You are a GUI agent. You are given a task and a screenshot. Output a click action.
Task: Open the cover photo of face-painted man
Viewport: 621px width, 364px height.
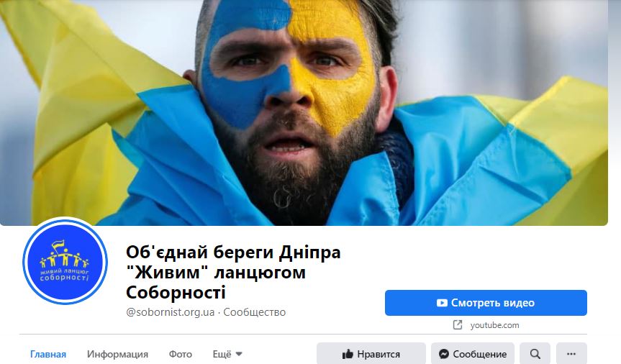[304, 112]
